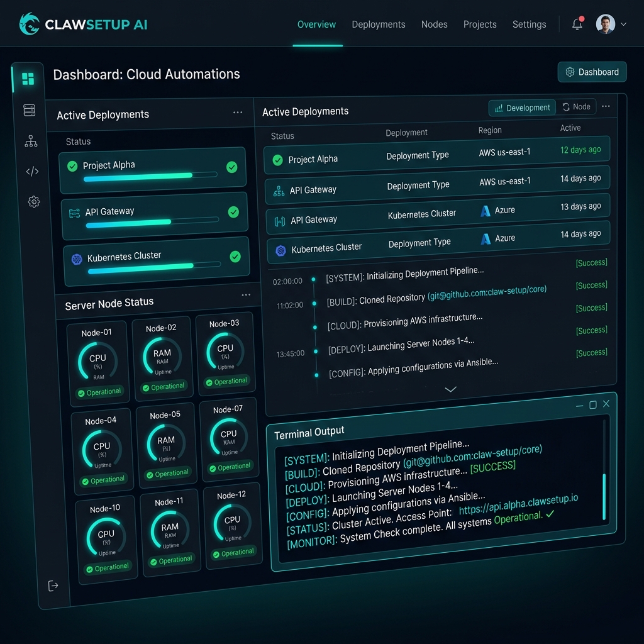Image resolution: width=644 pixels, height=644 pixels.
Task: Click the Node-03 CPU gauge
Action: (225, 352)
